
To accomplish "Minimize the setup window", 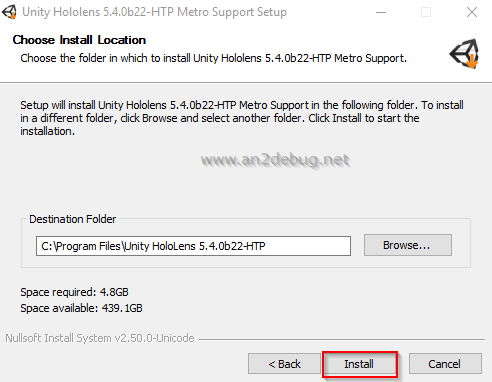I will coord(381,12).
